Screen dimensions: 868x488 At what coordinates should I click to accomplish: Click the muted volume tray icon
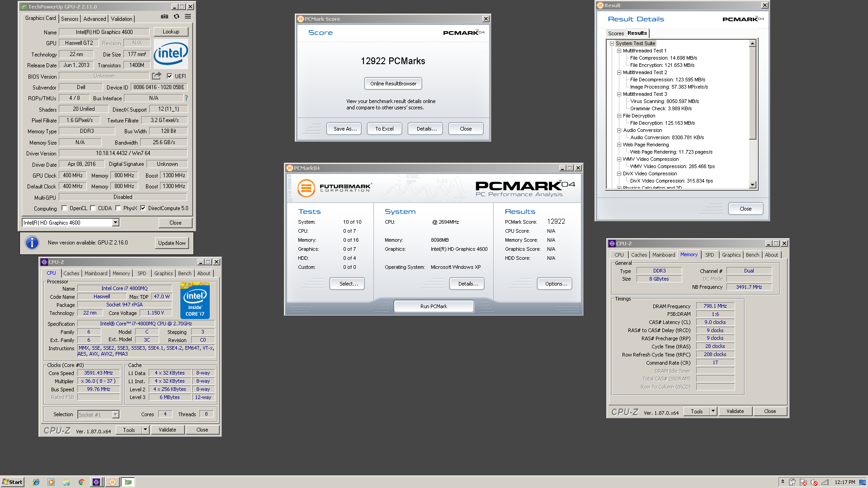[x=814, y=482]
